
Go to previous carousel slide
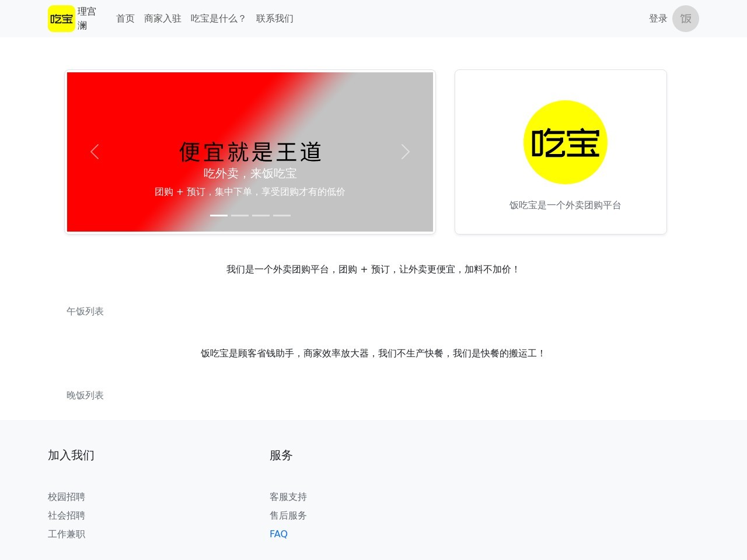(x=95, y=152)
